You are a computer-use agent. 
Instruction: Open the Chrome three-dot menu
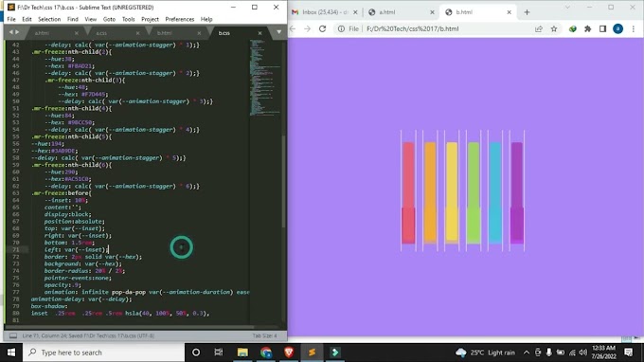[x=633, y=28]
